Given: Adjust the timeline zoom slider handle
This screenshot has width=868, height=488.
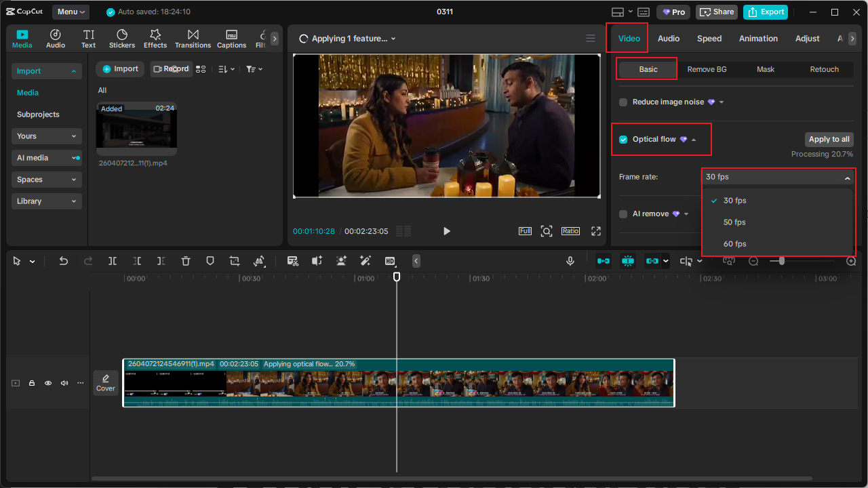Looking at the screenshot, I should coord(782,261).
